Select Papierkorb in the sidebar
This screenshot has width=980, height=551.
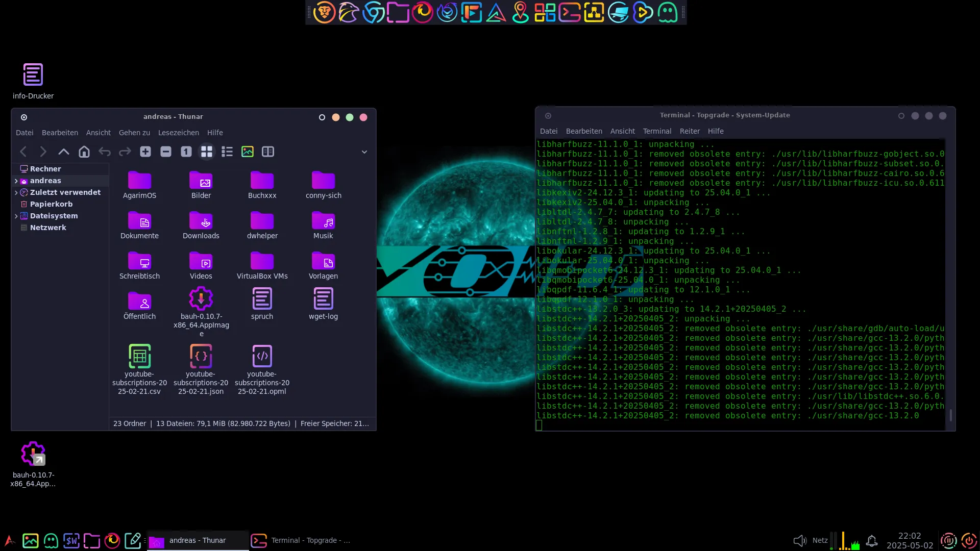coord(51,204)
